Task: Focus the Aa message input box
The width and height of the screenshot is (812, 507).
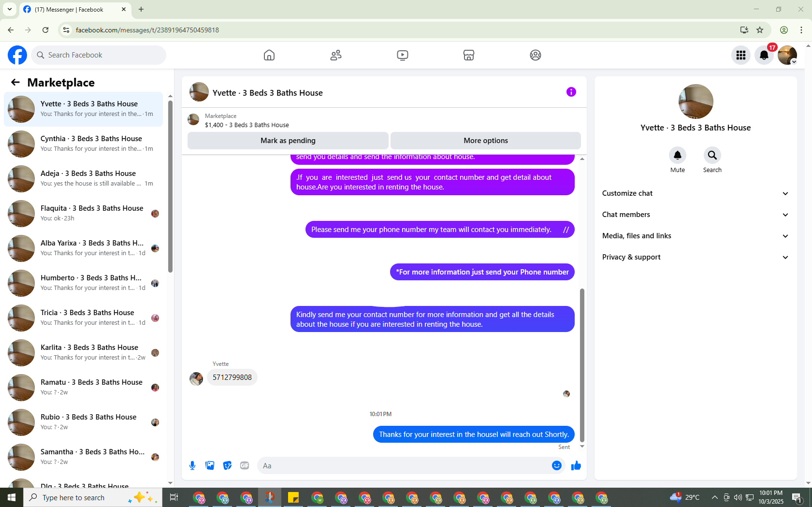Action: (x=403, y=465)
